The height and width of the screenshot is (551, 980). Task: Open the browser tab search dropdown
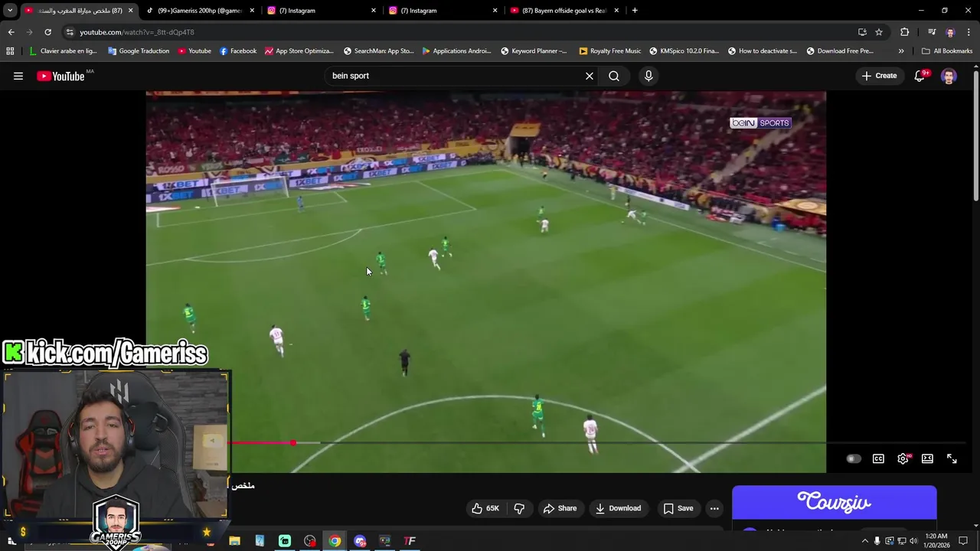coord(10,11)
